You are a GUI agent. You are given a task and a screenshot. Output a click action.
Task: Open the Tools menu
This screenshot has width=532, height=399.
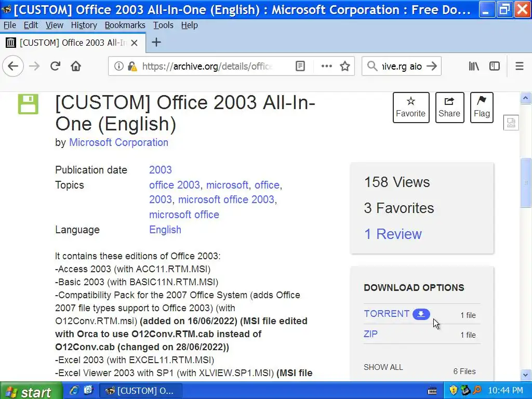click(x=163, y=25)
